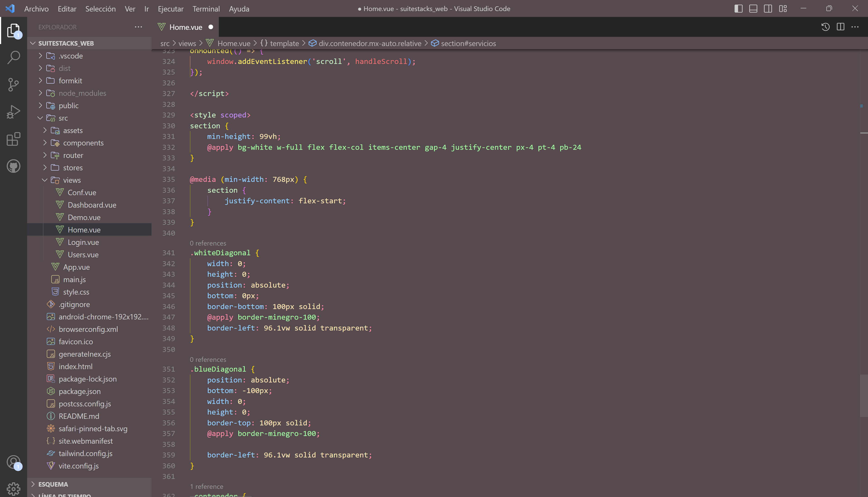Screen dimensions: 868x497
Task: Expand the ESQUEMA section
Action: click(x=53, y=484)
